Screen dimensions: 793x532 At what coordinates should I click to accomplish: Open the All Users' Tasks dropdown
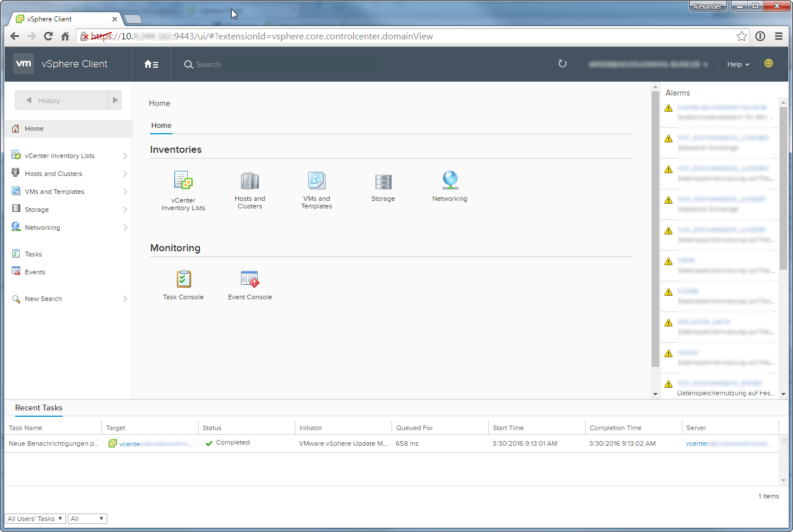(35, 519)
